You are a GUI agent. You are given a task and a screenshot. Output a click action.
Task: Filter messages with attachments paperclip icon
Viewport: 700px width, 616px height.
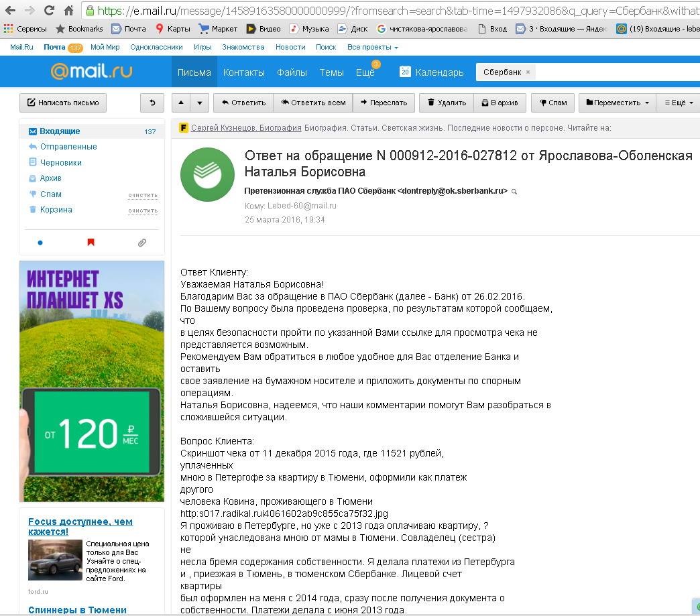[142, 243]
